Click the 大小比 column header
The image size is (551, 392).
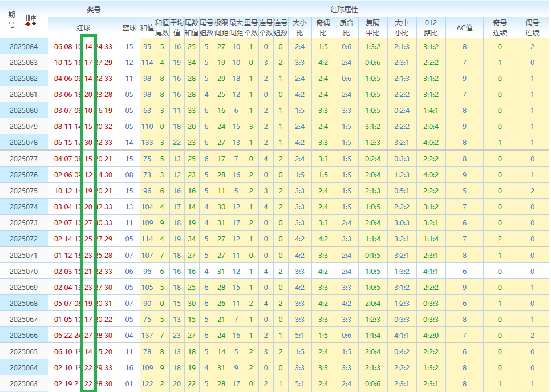300,28
